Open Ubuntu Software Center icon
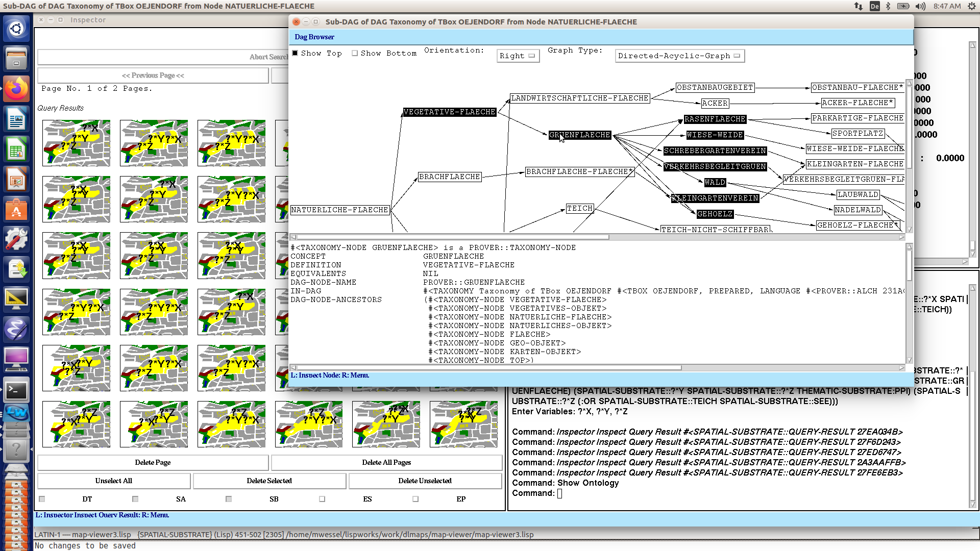This screenshot has height=551, width=980. 16,210
